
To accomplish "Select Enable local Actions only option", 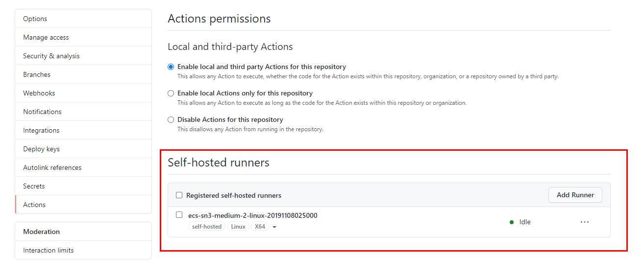I will point(171,93).
